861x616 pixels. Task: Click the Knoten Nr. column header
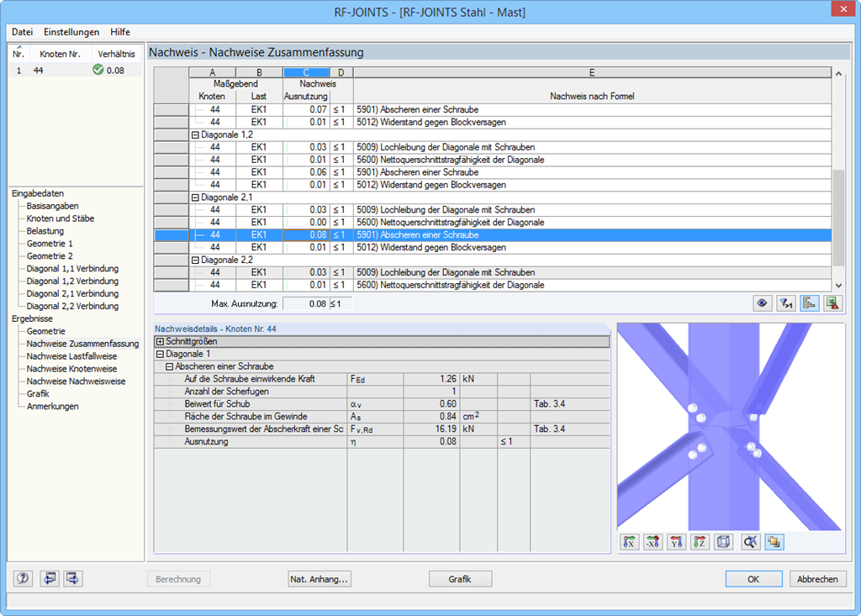click(61, 54)
